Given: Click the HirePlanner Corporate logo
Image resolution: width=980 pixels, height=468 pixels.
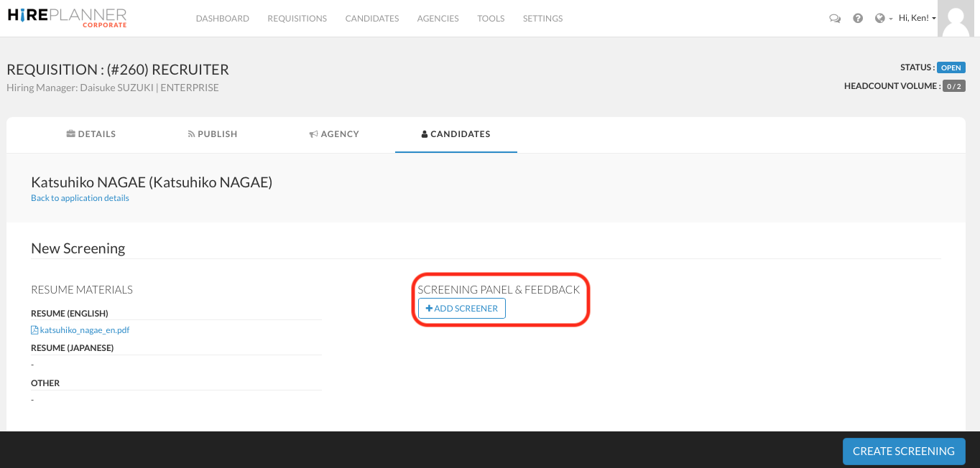Looking at the screenshot, I should click(x=67, y=18).
